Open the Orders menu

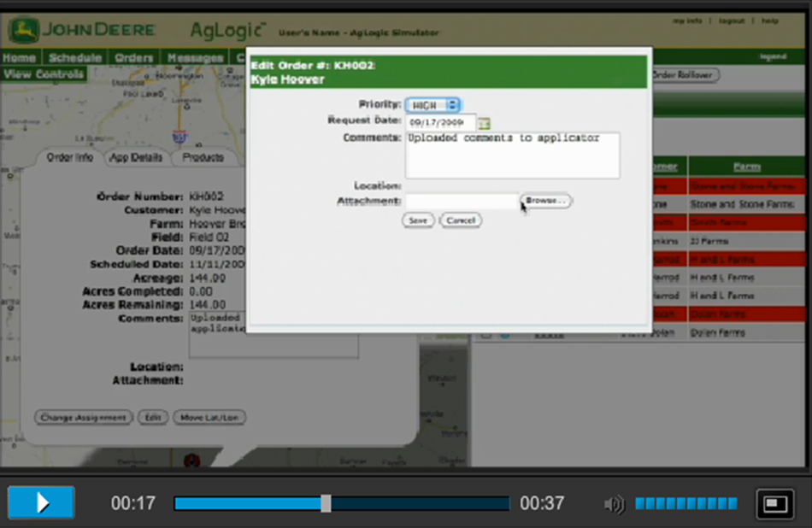(x=134, y=58)
